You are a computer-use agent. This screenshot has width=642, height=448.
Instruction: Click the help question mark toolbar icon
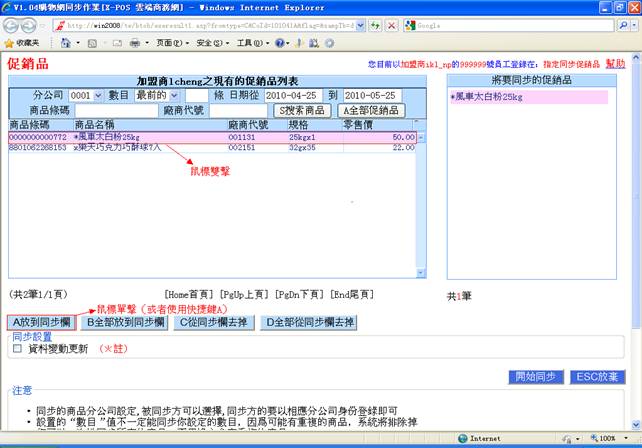(x=281, y=44)
